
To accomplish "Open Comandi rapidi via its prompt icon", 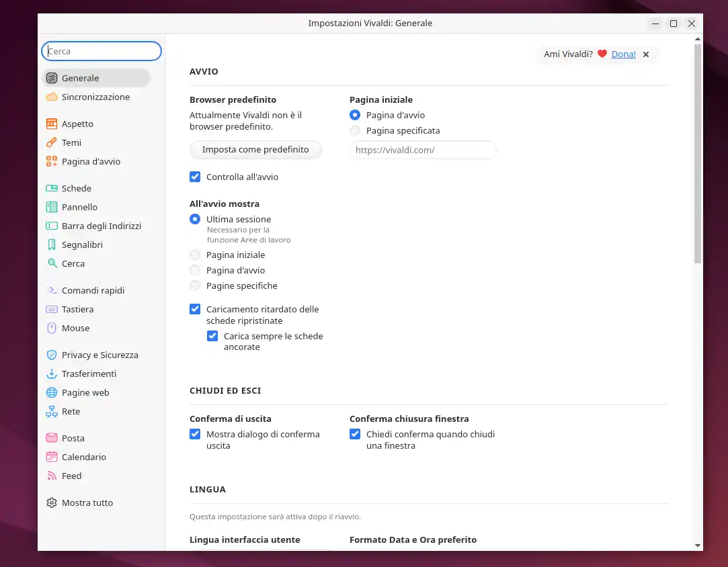I will coord(52,290).
